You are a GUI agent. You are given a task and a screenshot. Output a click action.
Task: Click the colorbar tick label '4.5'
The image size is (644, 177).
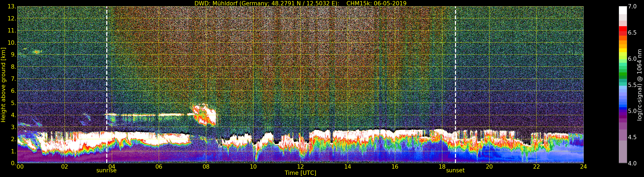click(632, 137)
